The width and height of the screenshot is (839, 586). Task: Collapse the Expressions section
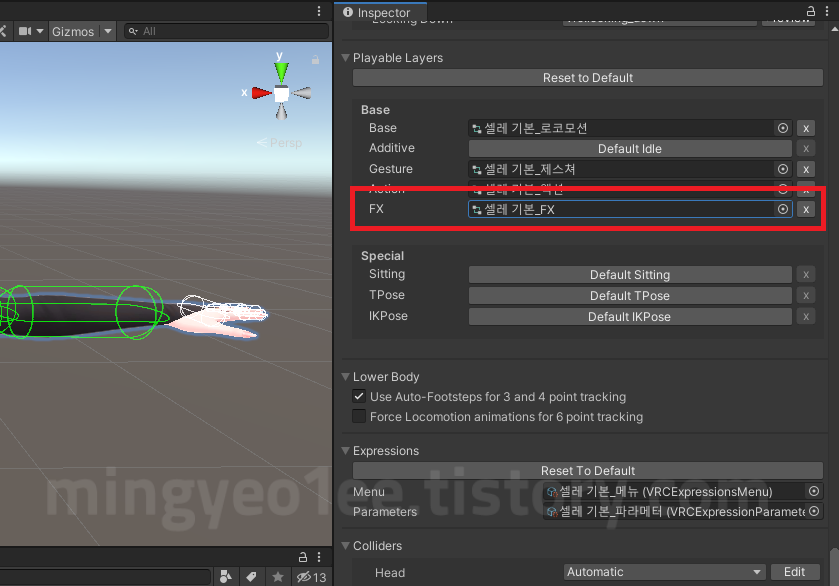click(x=346, y=451)
